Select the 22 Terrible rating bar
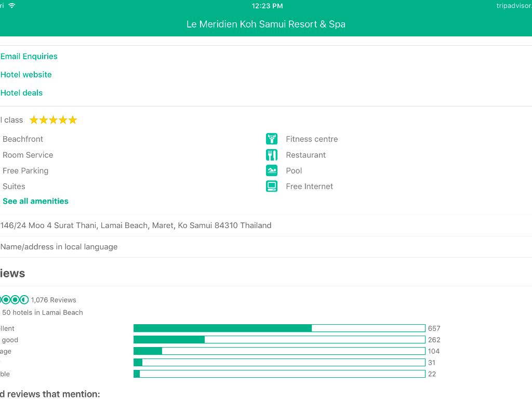The height and width of the screenshot is (399, 532). [279, 374]
